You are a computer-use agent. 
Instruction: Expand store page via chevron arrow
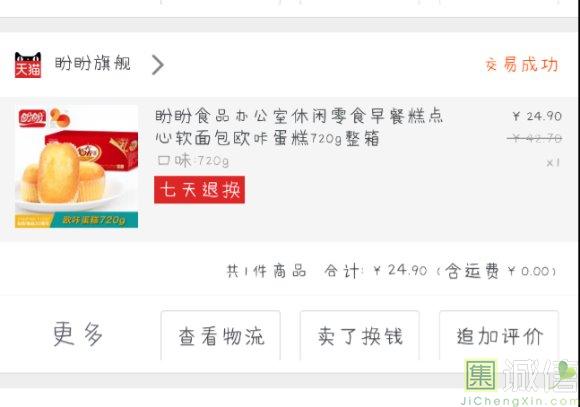158,65
